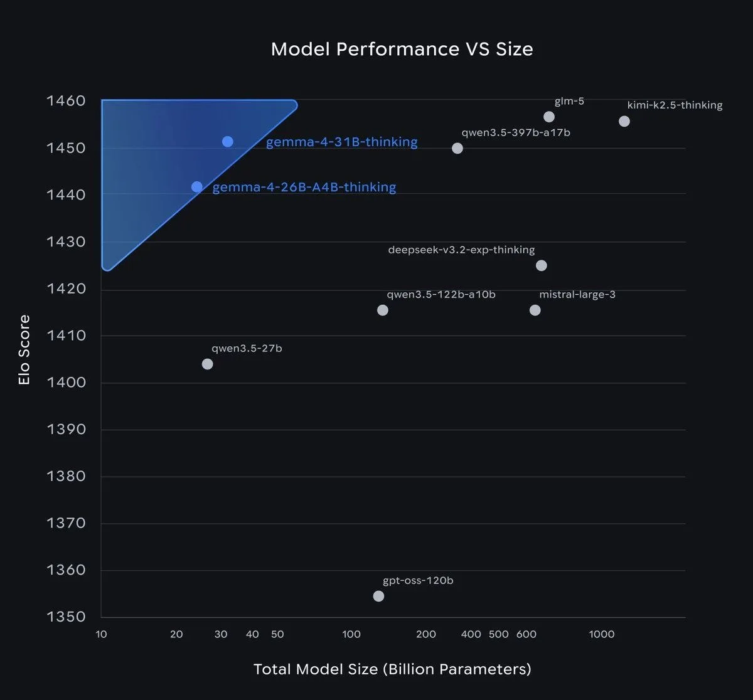Click the 1000 tick on the size axis
Viewport: 753px width, 700px height.
601,634
